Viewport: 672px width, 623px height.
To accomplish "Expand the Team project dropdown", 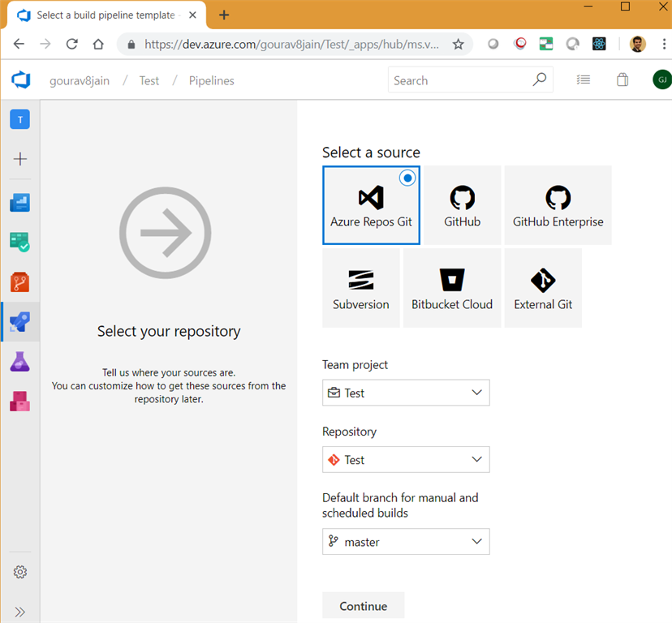I will pyautogui.click(x=406, y=393).
